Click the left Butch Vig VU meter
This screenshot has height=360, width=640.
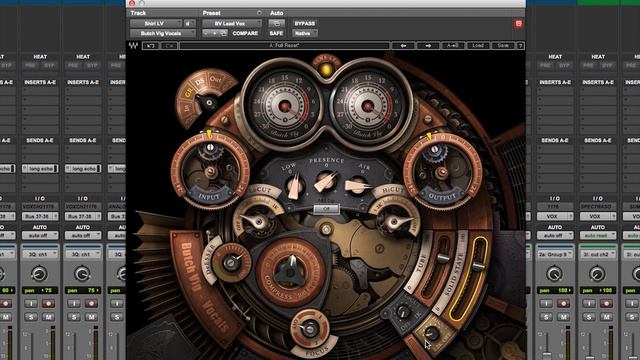tap(284, 107)
